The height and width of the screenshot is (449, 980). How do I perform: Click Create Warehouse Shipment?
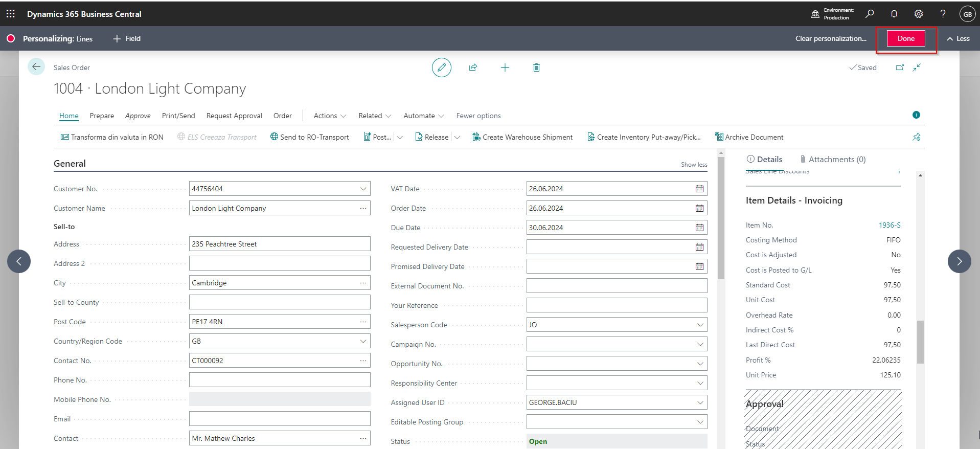click(522, 137)
